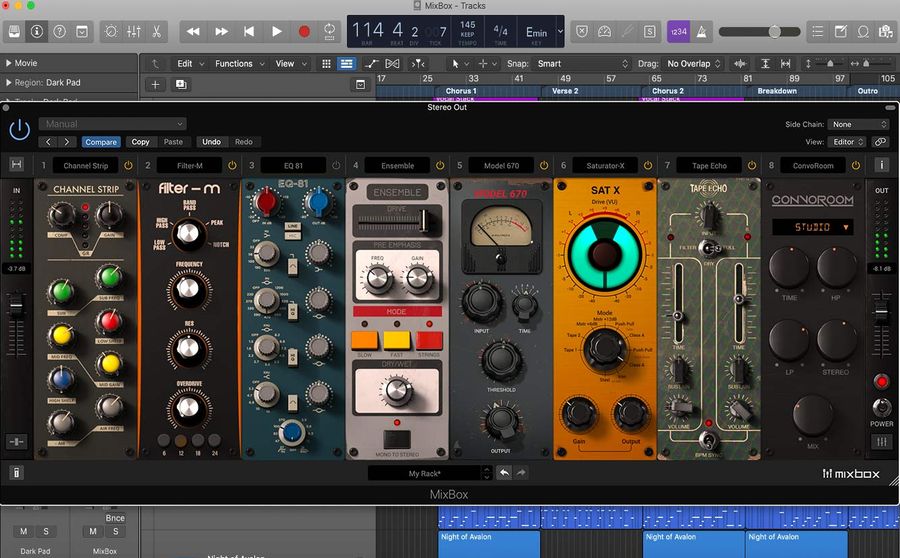Switch to grid view icon

tap(326, 64)
